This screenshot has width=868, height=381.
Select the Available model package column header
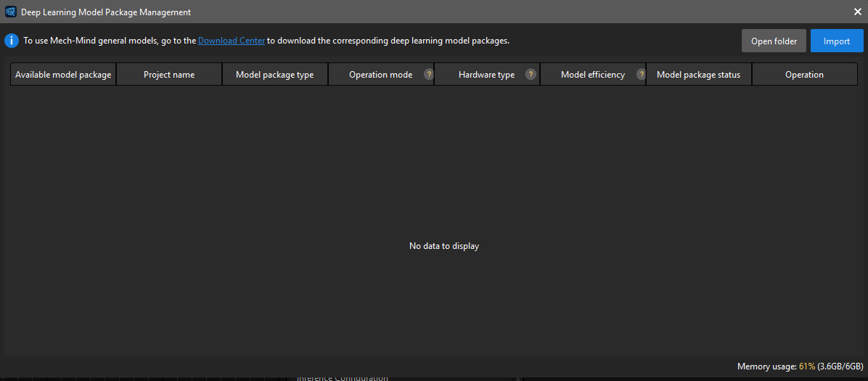tap(63, 74)
